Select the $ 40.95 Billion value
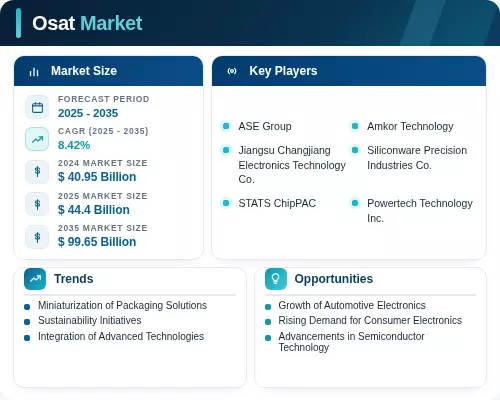Screen dimensions: 500x400 point(97,177)
